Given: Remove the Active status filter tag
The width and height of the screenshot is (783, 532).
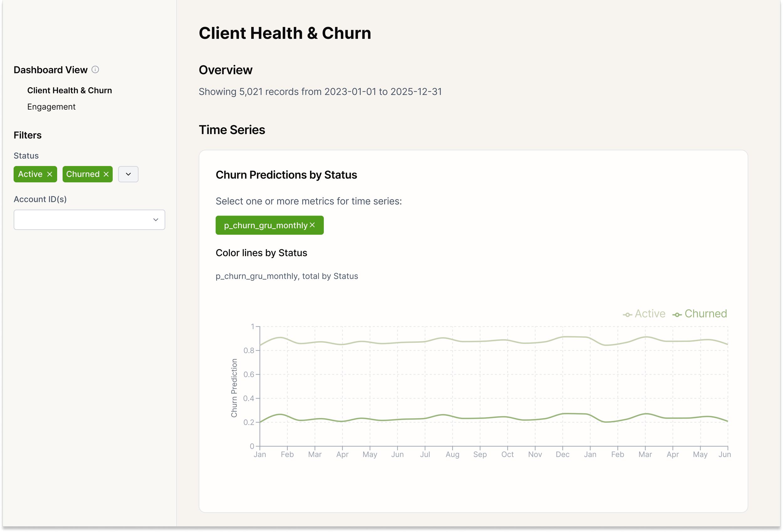Looking at the screenshot, I should pyautogui.click(x=50, y=174).
